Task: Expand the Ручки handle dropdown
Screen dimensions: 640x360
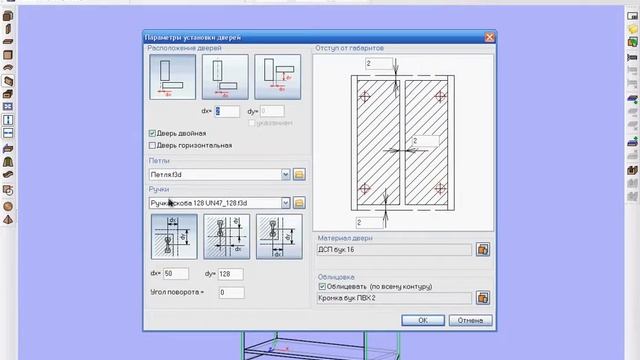Action: pyautogui.click(x=285, y=203)
